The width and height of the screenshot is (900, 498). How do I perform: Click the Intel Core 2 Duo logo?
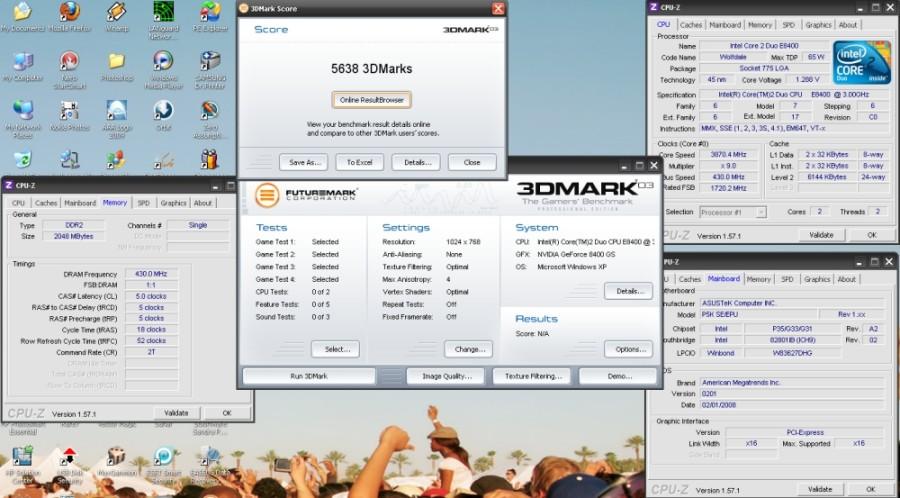click(x=862, y=63)
